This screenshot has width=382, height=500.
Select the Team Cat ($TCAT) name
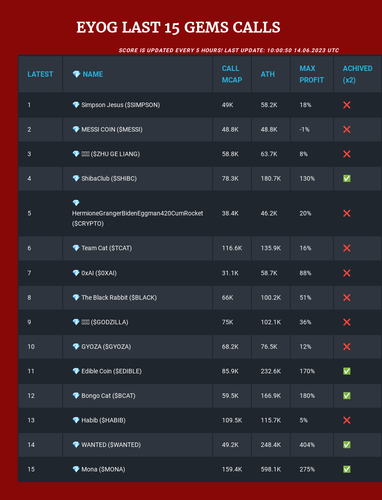(x=107, y=248)
